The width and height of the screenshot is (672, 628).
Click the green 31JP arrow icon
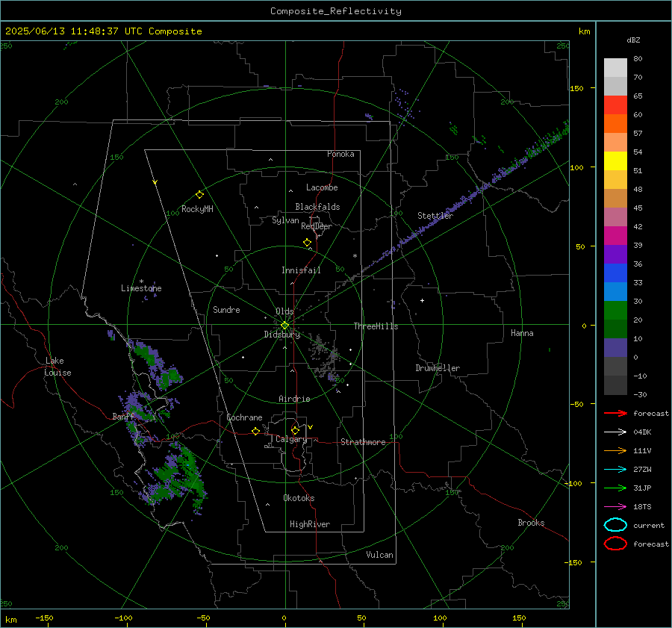click(x=615, y=488)
